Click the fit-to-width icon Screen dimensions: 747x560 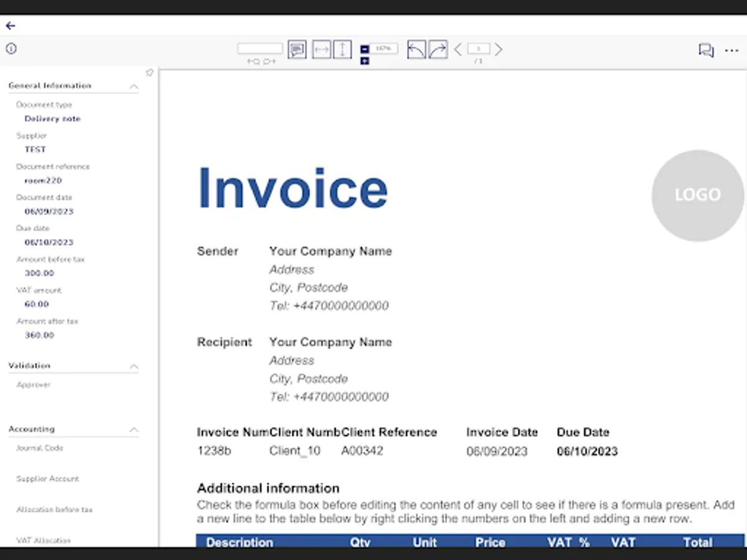[322, 49]
